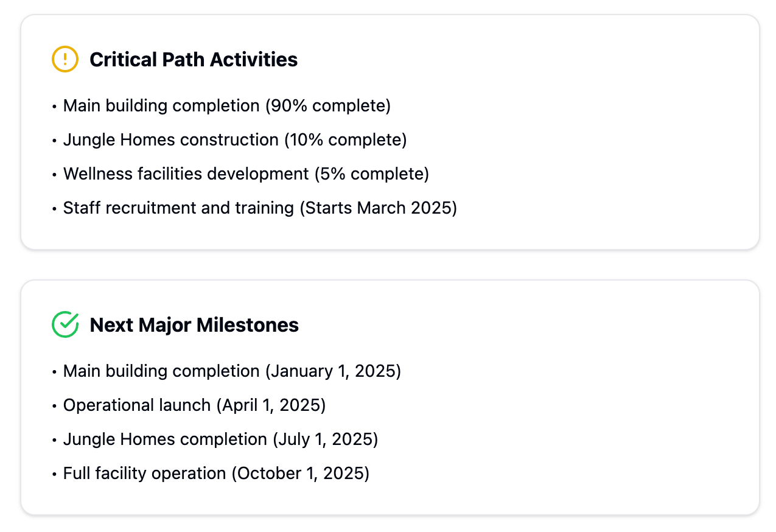Screen dimensions: 776x532
Task: Select the Critical Path Activities heading
Action: 194,60
